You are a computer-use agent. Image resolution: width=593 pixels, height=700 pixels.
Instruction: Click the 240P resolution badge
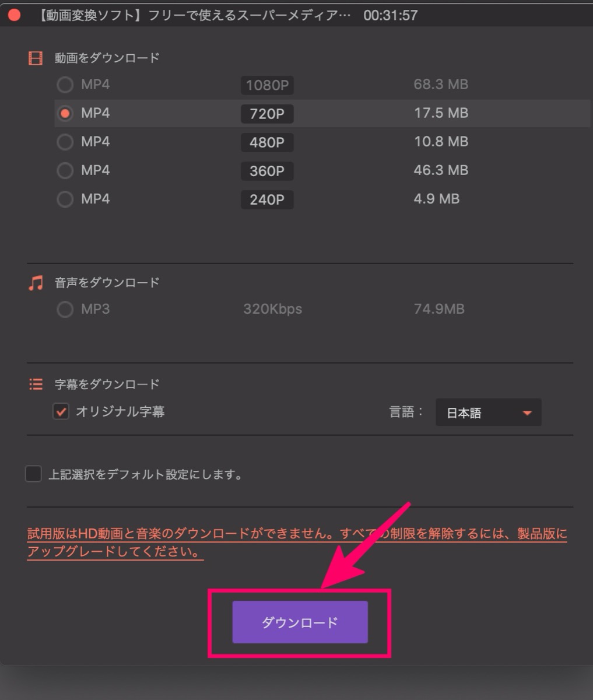tap(267, 199)
